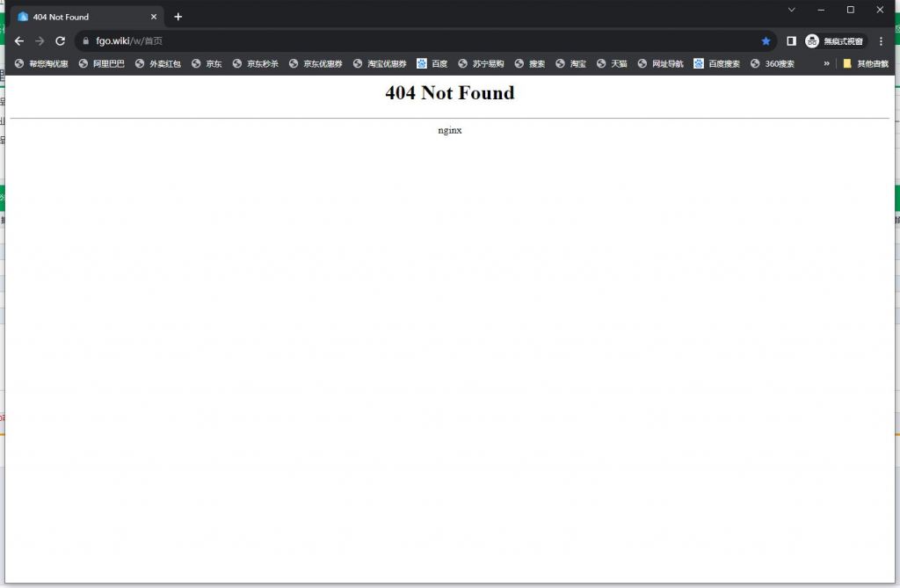Open a new tab with plus button
The width and height of the screenshot is (900, 588).
(x=178, y=17)
